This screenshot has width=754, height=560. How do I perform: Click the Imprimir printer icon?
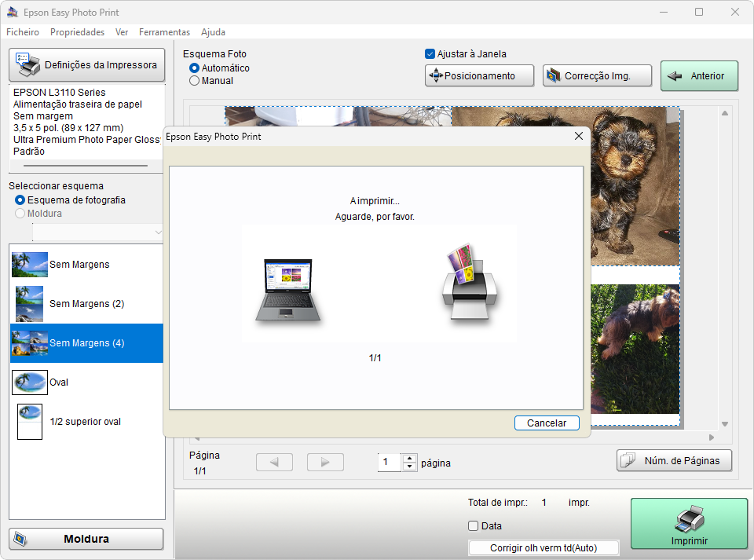pyautogui.click(x=690, y=519)
